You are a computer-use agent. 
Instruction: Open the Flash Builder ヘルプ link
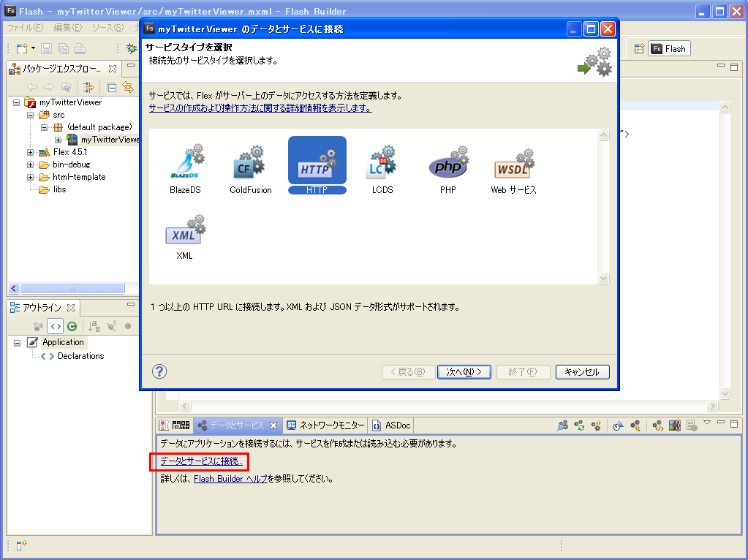point(230,479)
